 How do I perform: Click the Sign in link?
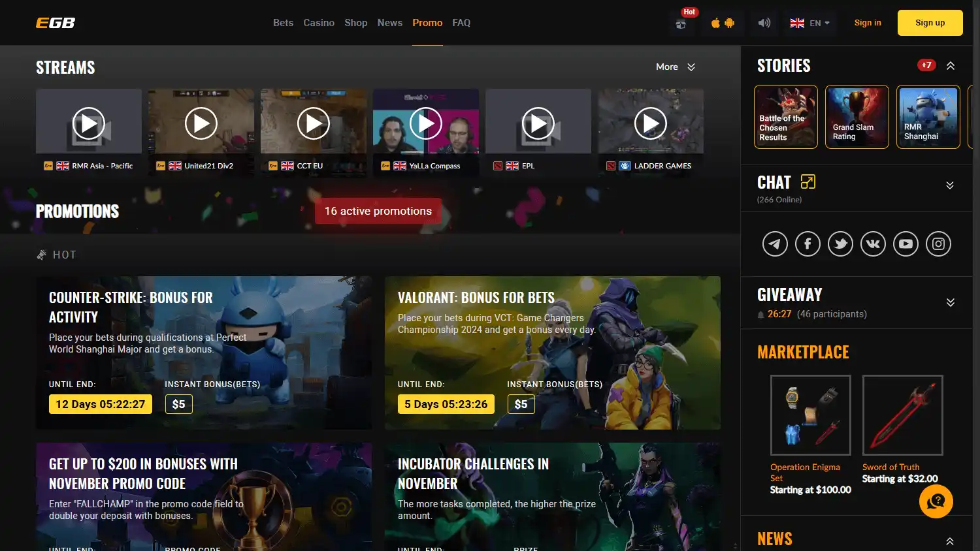(868, 23)
